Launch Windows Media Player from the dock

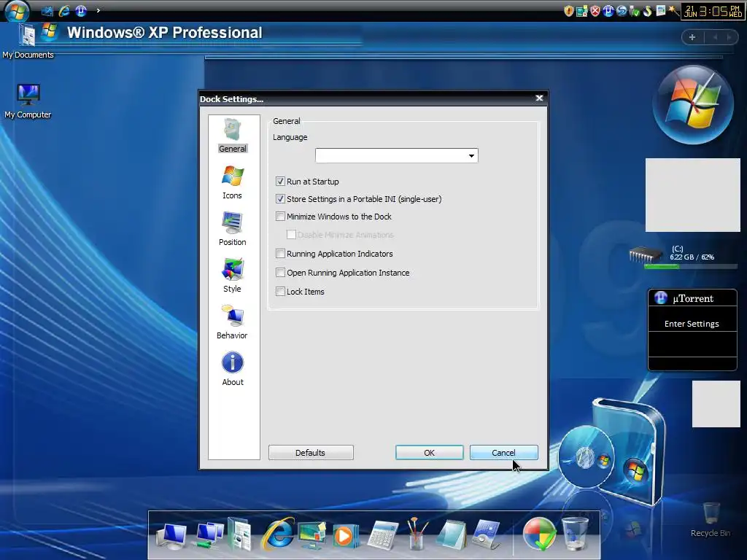click(x=345, y=535)
